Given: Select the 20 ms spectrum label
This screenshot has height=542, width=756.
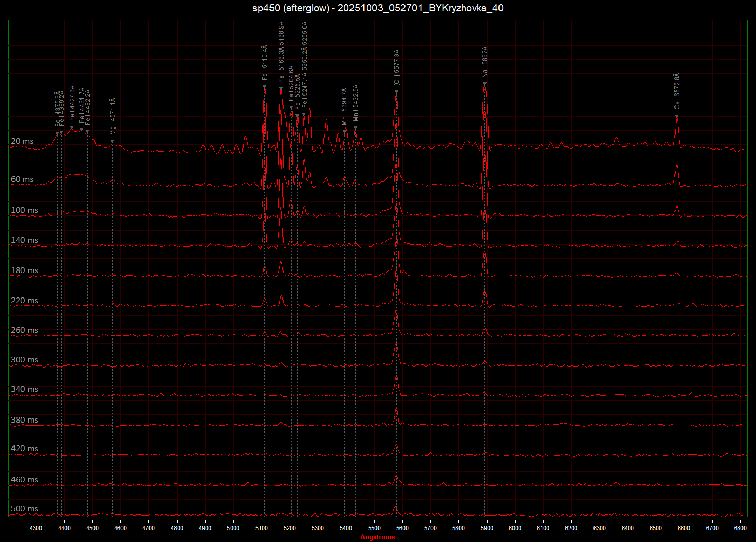Looking at the screenshot, I should (22, 141).
